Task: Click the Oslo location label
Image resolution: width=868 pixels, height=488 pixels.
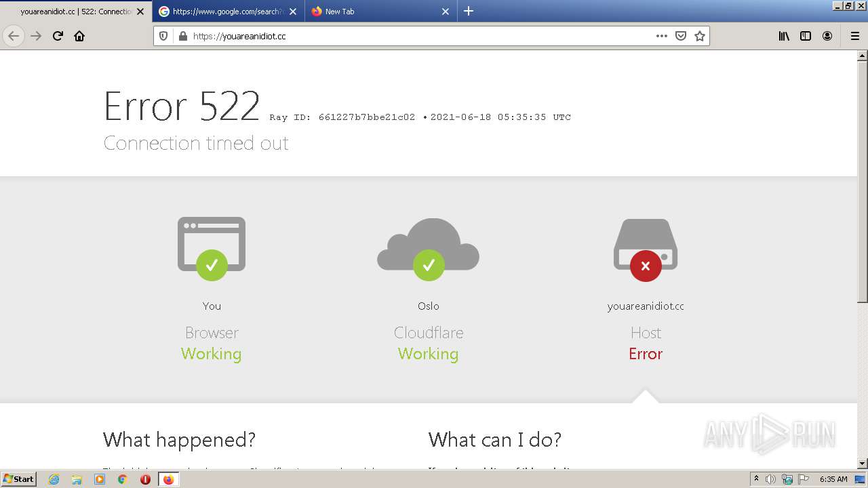Action: [429, 306]
